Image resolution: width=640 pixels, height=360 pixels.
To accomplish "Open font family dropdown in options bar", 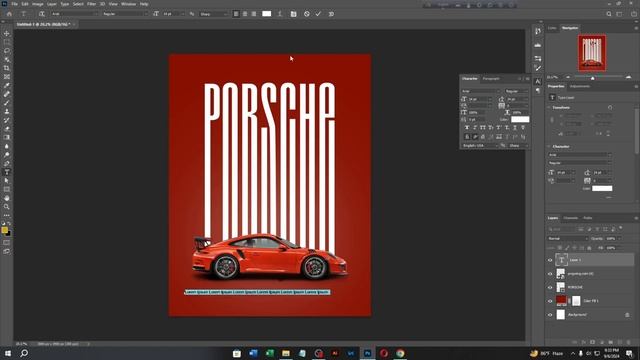I will (x=75, y=14).
